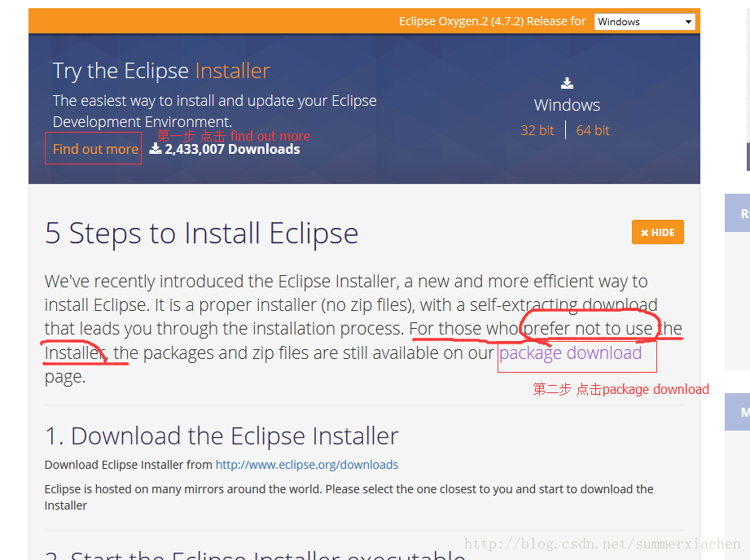Click the 5 Steps to Install Eclipse heading
The image size is (750, 560).
click(x=201, y=234)
